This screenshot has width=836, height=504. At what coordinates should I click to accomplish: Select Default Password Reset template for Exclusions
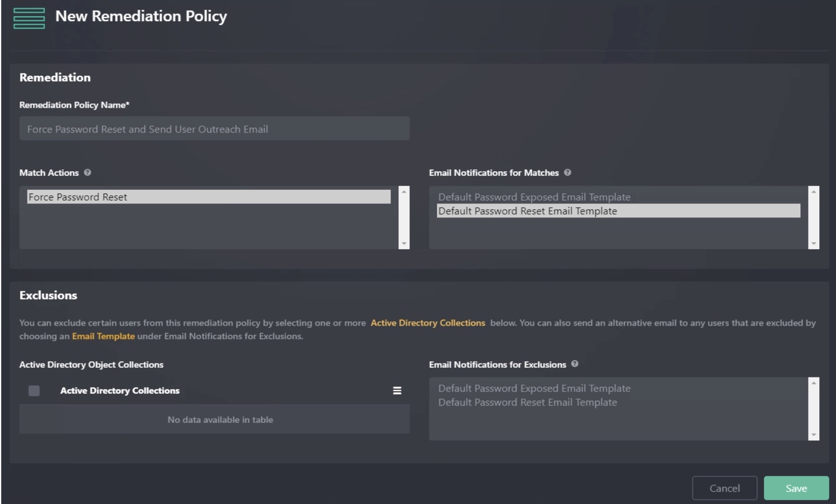[618, 402]
